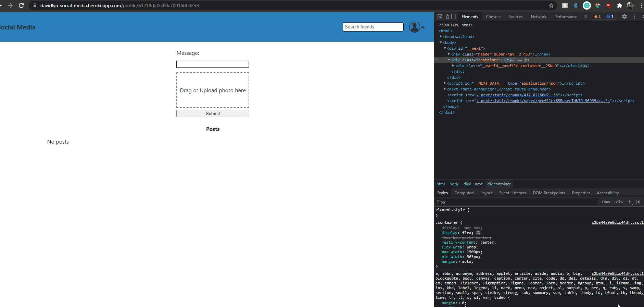644x307 pixels.
Task: Switch to the Sources tab
Action: coord(516,16)
